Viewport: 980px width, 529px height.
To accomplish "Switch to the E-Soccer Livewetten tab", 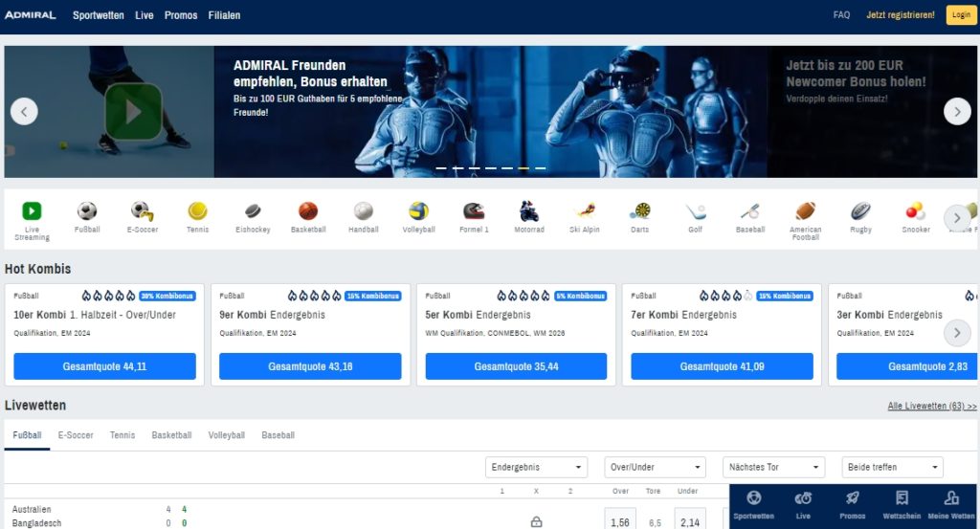I will tap(76, 435).
